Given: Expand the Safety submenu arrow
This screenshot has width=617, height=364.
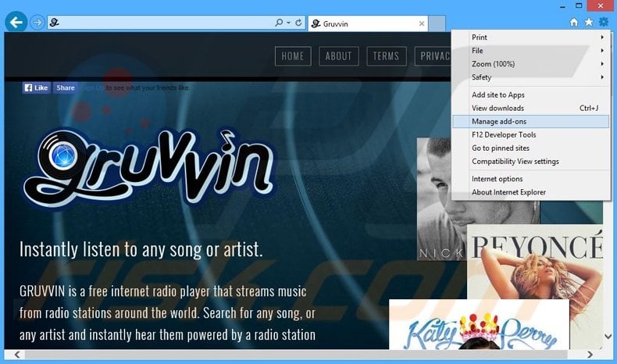Looking at the screenshot, I should 602,77.
